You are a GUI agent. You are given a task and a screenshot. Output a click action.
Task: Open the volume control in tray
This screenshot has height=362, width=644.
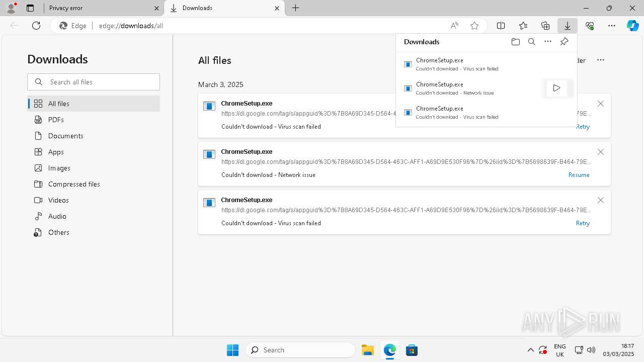tap(591, 350)
